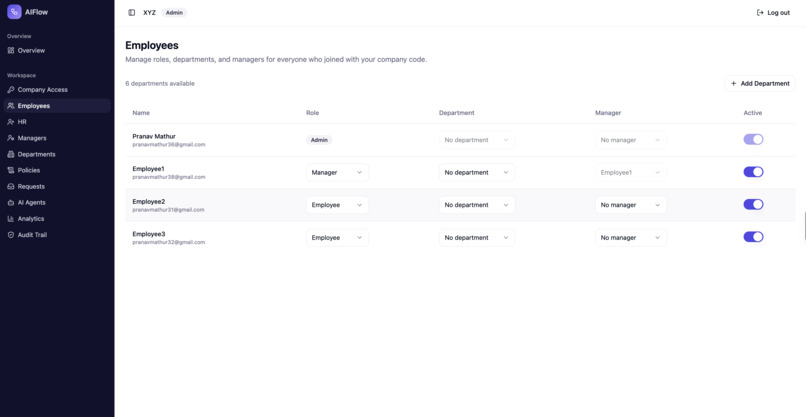
Task: Click the plus icon in Add Department
Action: coord(734,83)
